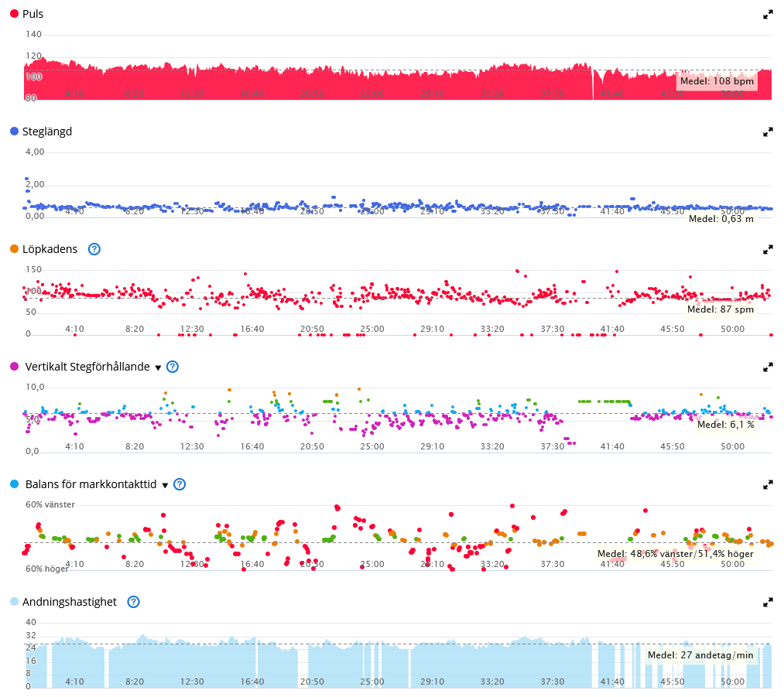Click the Balans för markkontakttid title text

91,484
